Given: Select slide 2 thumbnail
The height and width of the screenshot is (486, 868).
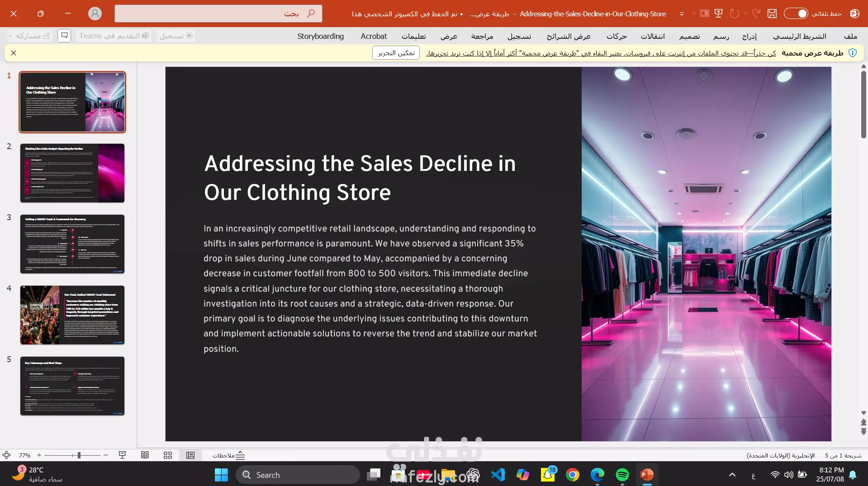Looking at the screenshot, I should [72, 173].
